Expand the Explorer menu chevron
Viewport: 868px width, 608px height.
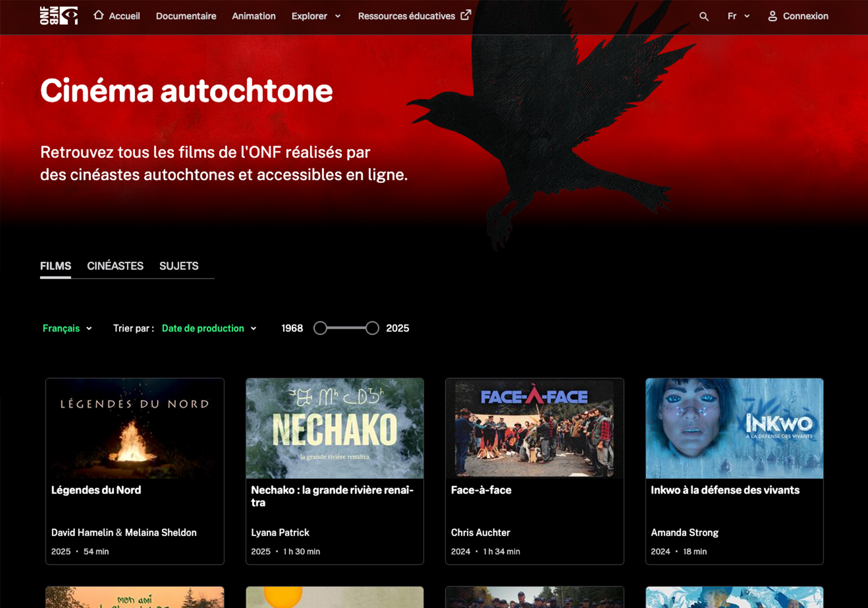tap(338, 16)
